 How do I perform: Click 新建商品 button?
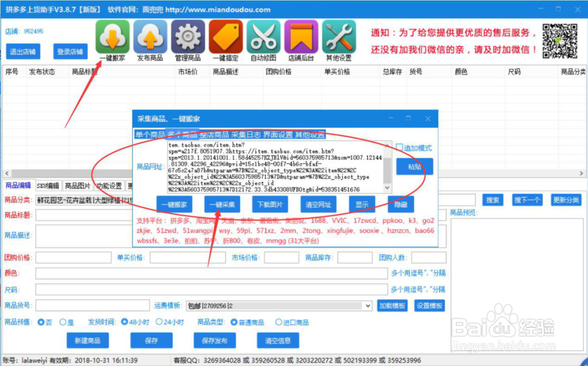point(88,341)
